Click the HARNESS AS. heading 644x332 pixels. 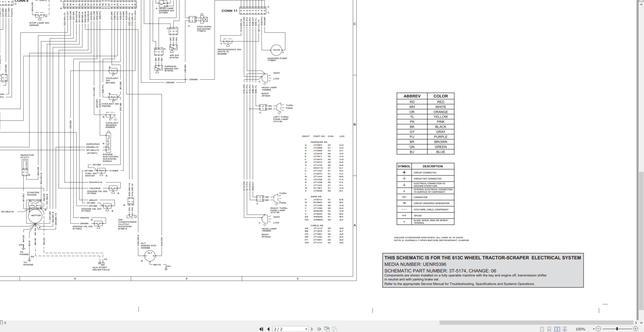click(x=319, y=142)
